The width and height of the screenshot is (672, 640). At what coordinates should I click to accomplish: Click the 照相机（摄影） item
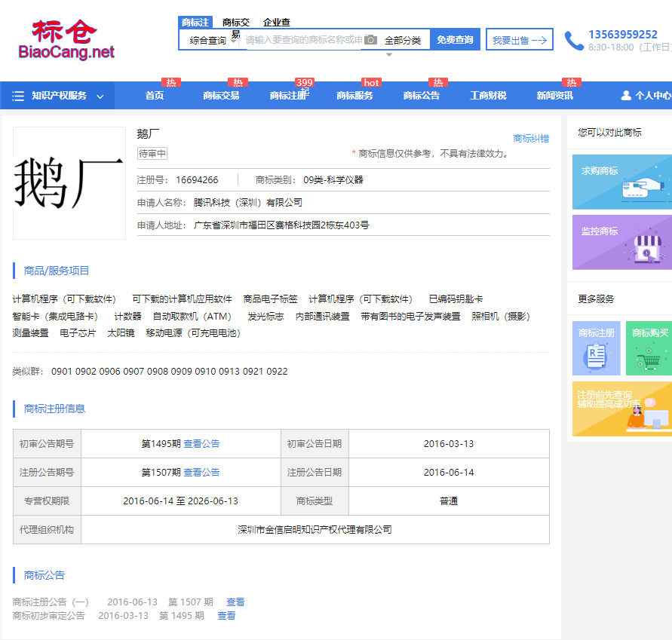pos(501,317)
